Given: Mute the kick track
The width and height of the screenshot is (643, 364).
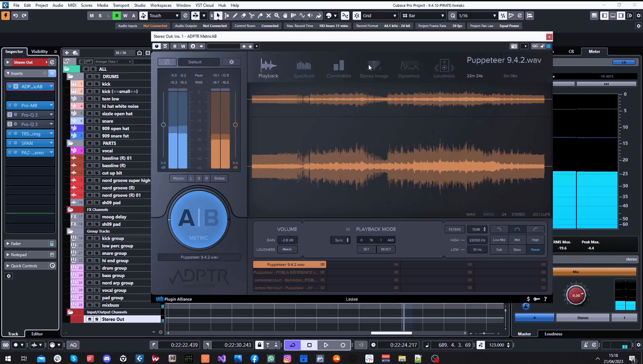Looking at the screenshot, I should pyautogui.click(x=89, y=84).
